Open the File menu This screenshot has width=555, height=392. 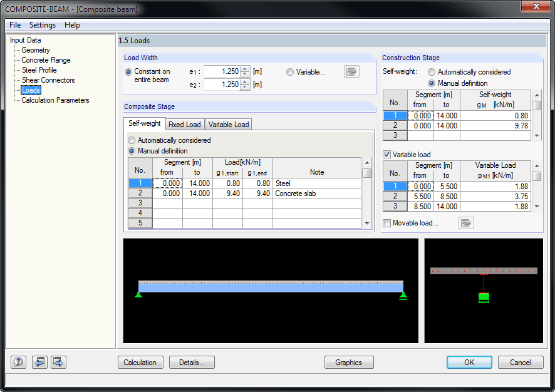tap(15, 25)
